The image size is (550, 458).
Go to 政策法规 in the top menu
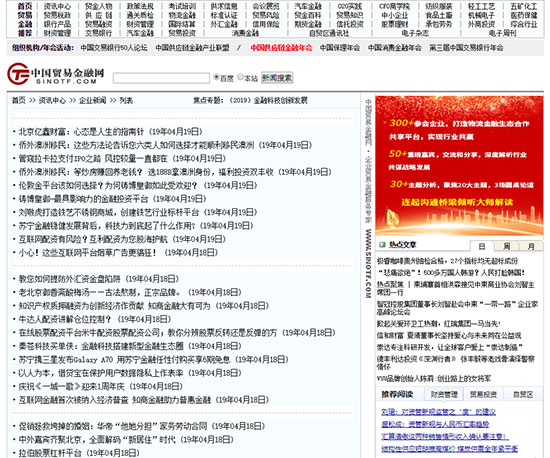(x=140, y=6)
